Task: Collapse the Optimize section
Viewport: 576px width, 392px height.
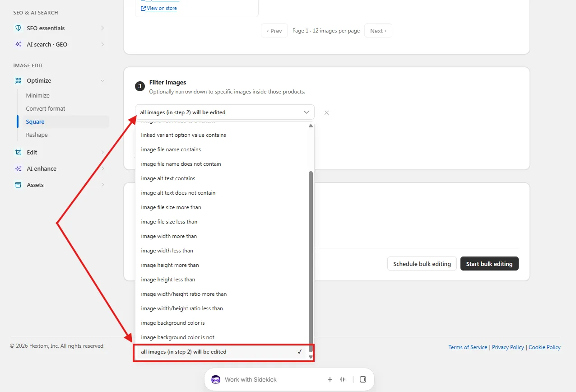Action: point(102,80)
